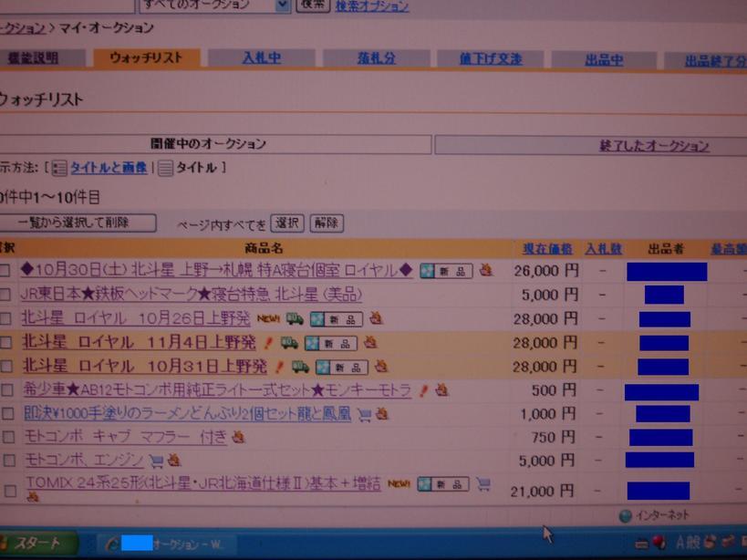The height and width of the screenshot is (560, 747).
Task: Click the truck shipping icon on the 10月26日 listing
Action: coord(294,319)
